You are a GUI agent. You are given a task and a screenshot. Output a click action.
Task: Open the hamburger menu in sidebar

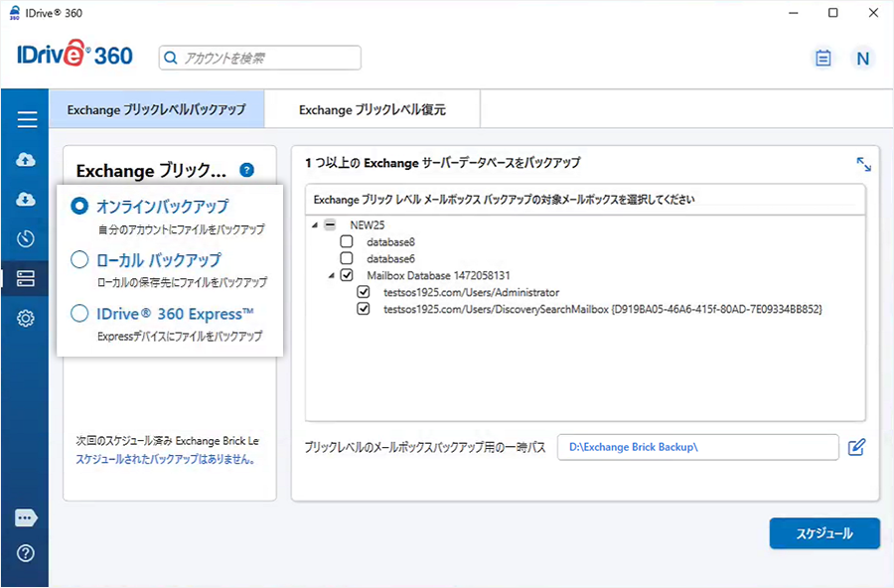(x=27, y=120)
